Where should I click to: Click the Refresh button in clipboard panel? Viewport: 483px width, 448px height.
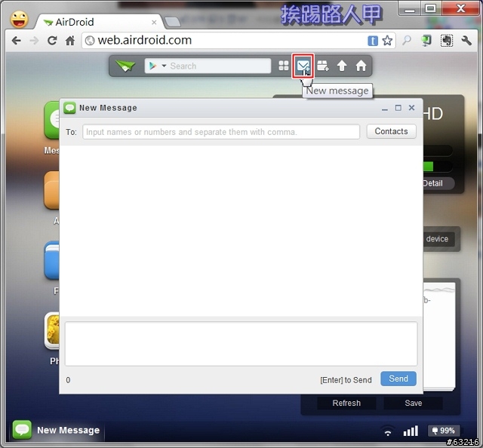click(x=346, y=403)
